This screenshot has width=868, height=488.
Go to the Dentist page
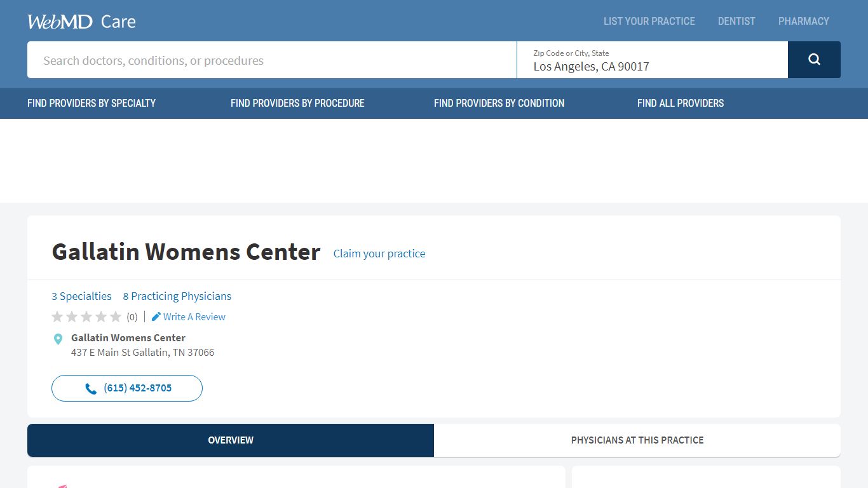pyautogui.click(x=736, y=21)
